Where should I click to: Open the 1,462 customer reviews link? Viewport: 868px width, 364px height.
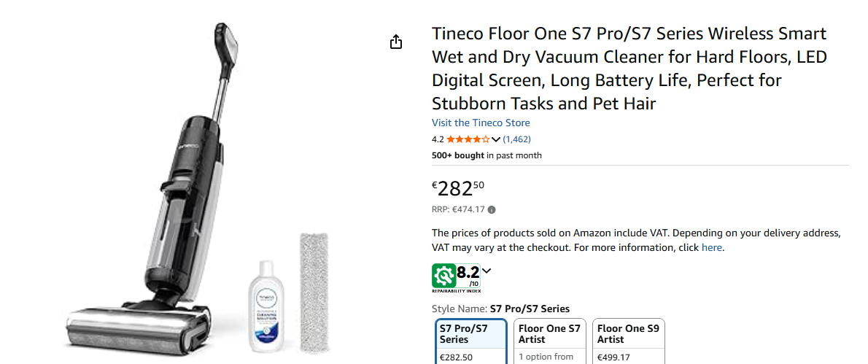[516, 139]
